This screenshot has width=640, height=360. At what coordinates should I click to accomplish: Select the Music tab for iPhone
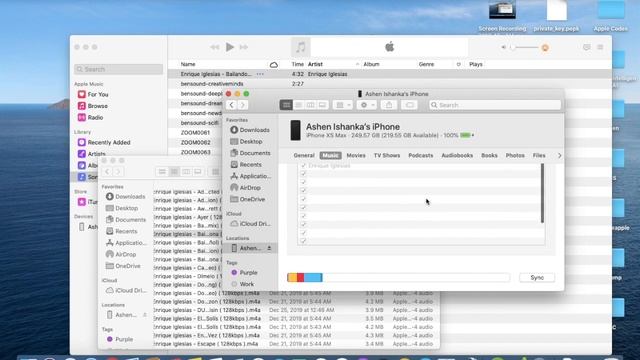330,156
